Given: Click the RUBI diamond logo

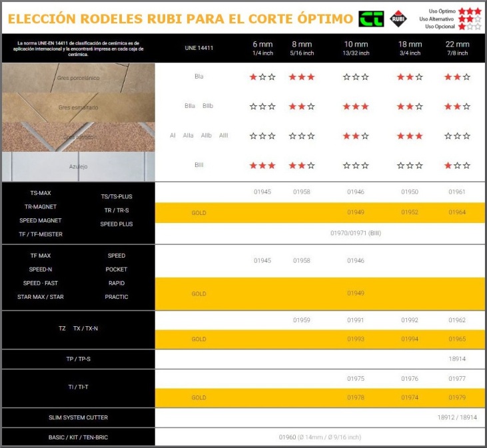Looking at the screenshot, I should tap(398, 19).
